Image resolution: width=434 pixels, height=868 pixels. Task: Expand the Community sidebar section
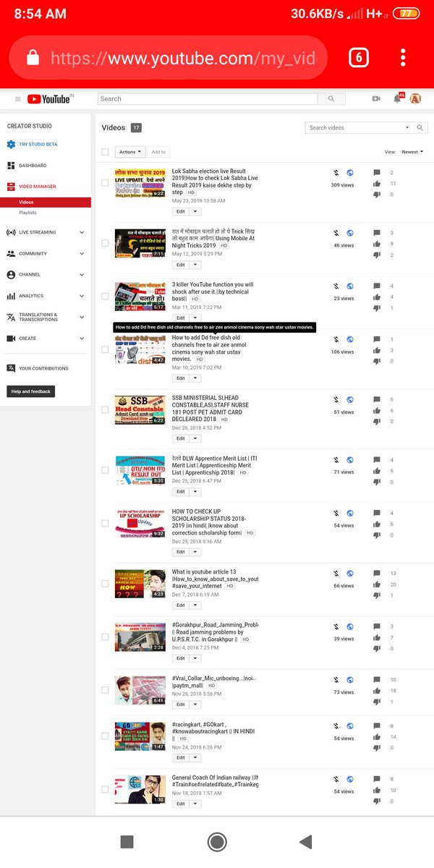pyautogui.click(x=82, y=254)
